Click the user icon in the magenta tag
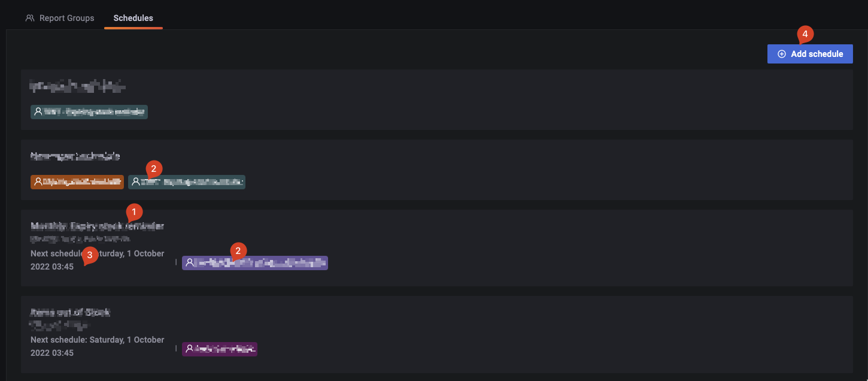Viewport: 868px width, 381px height. 190,349
